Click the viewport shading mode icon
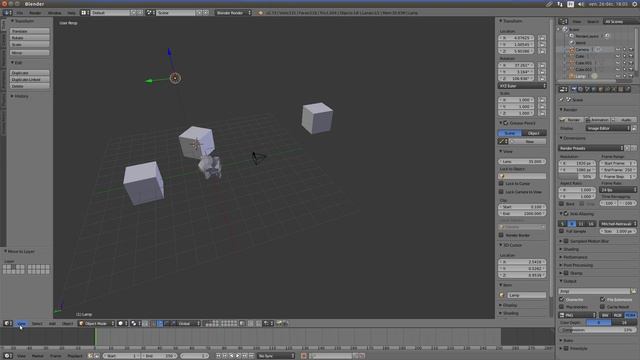 [x=122, y=323]
